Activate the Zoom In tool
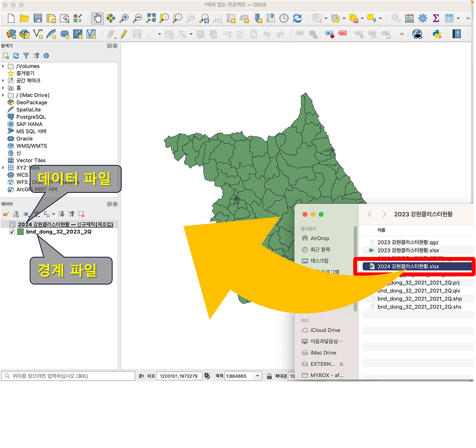The height and width of the screenshot is (448, 476). point(124,18)
